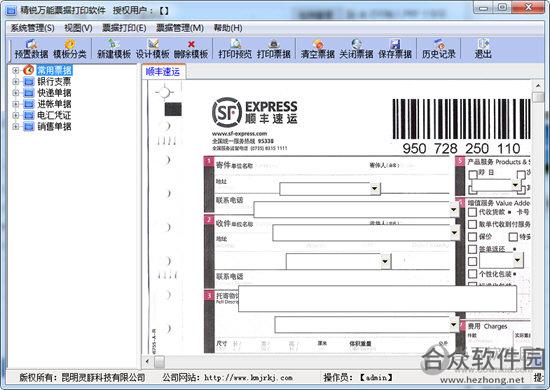Open the 票据打印(E) menu

[x=124, y=28]
